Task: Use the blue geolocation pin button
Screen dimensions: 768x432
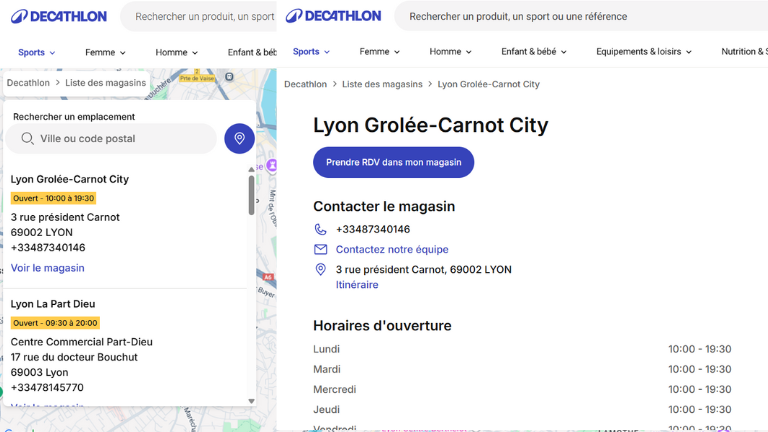Action: 240,139
